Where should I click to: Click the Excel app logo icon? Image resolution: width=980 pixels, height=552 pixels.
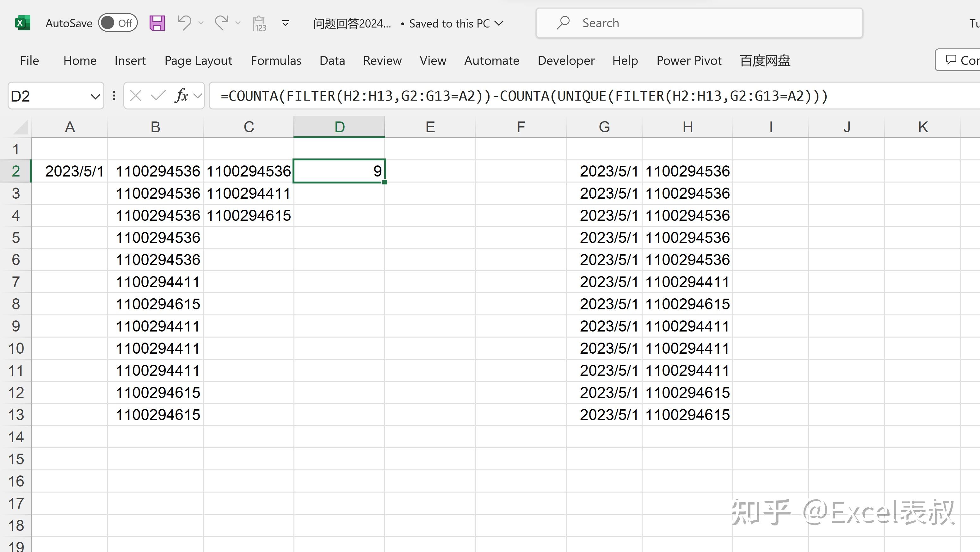(22, 23)
